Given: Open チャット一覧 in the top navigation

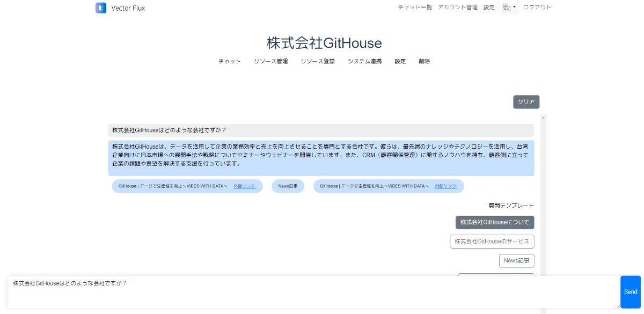Looking at the screenshot, I should 415,8.
